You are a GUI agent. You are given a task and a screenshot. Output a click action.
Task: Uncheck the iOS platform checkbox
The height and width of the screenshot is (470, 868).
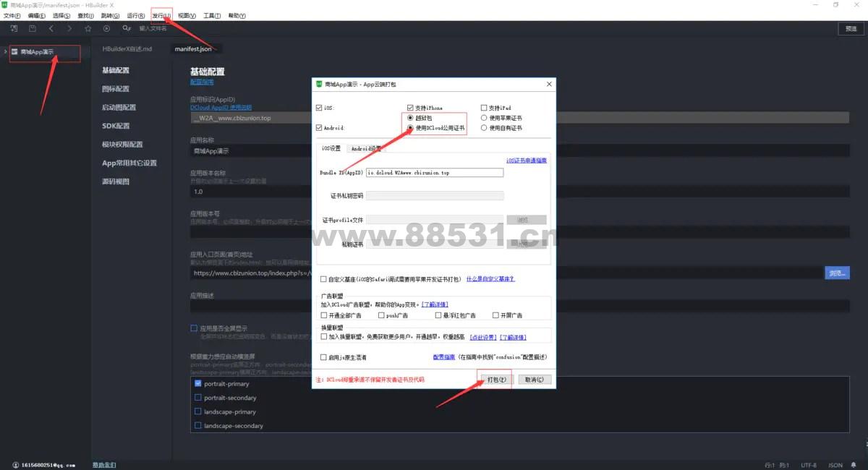[320, 108]
